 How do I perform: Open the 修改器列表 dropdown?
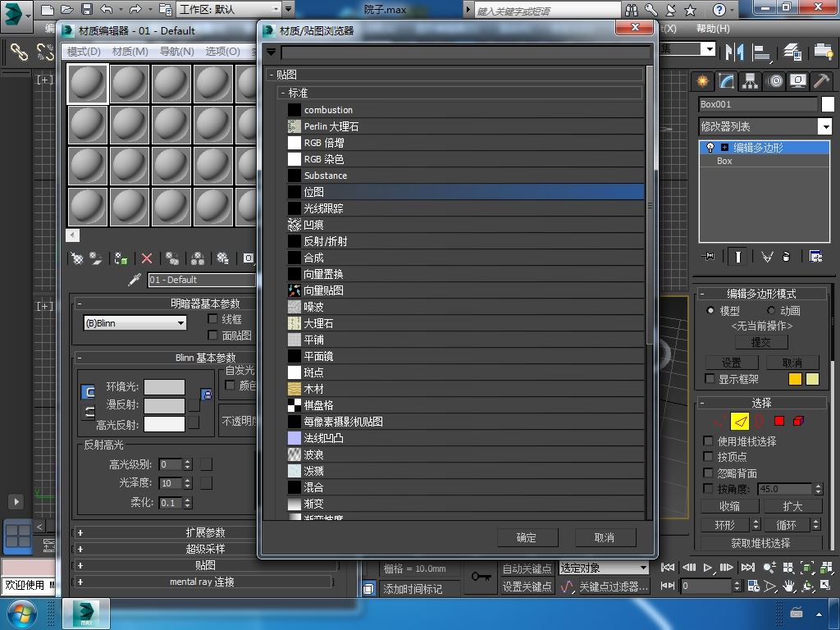765,126
